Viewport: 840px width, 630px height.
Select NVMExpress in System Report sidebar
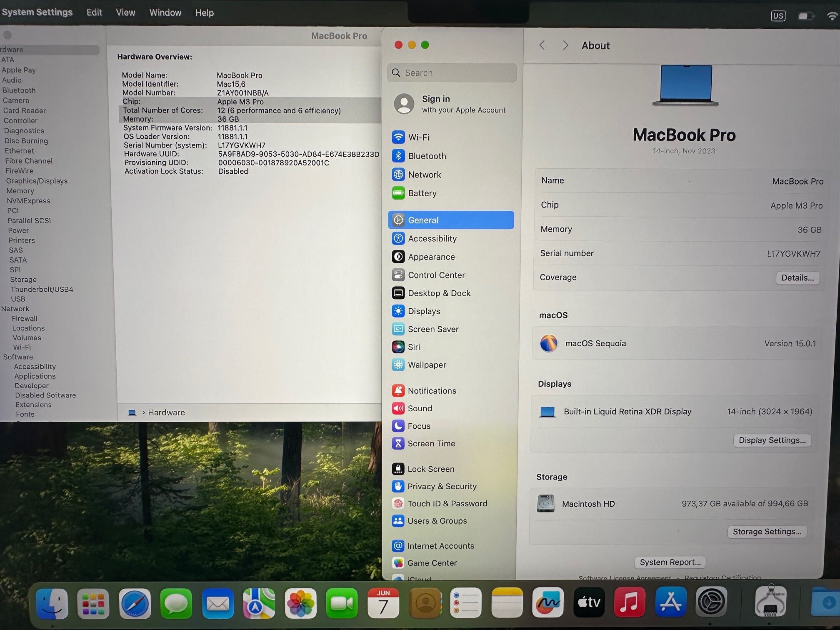28,201
